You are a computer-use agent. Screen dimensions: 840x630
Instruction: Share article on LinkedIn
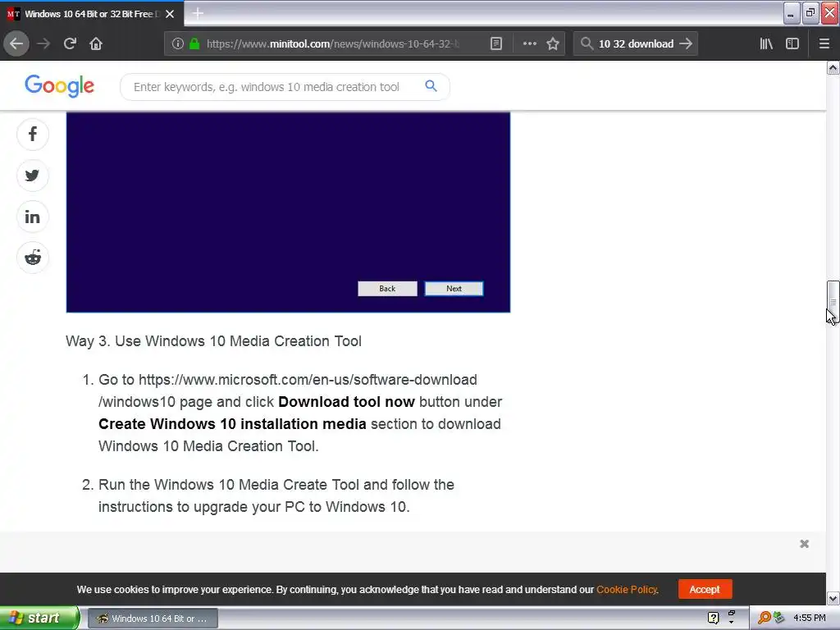(33, 217)
